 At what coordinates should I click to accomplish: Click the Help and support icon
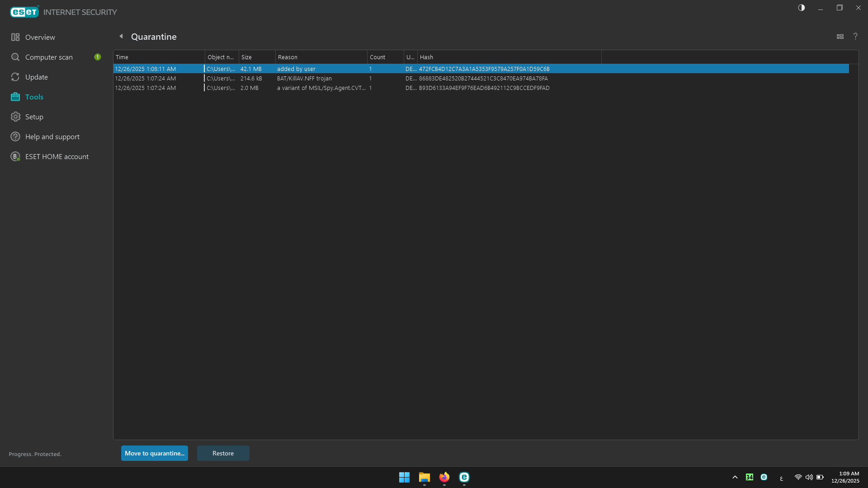pyautogui.click(x=15, y=136)
